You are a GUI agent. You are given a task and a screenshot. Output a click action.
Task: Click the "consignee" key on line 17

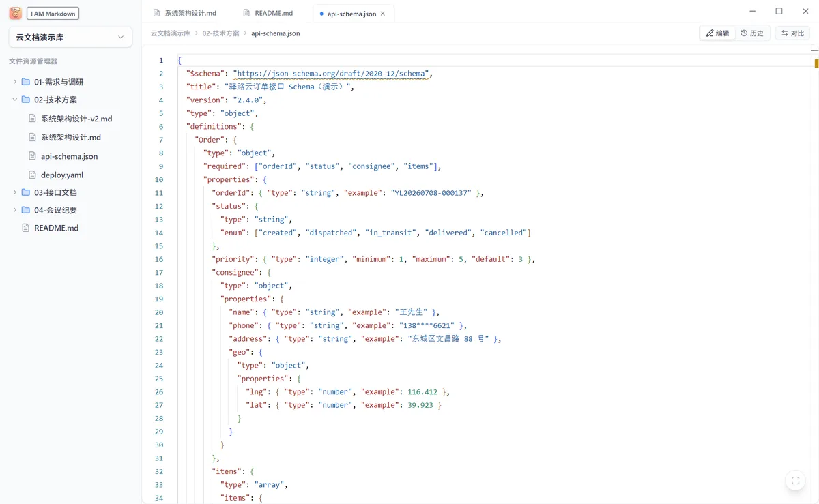point(235,272)
